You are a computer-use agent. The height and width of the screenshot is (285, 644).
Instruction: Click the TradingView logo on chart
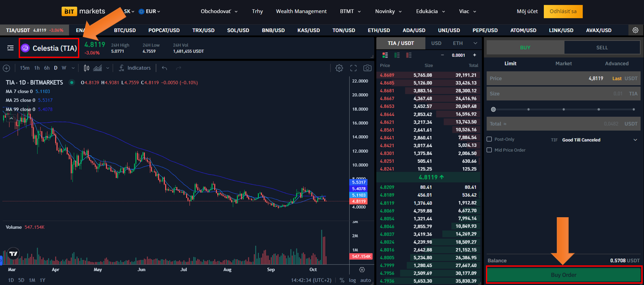13,254
